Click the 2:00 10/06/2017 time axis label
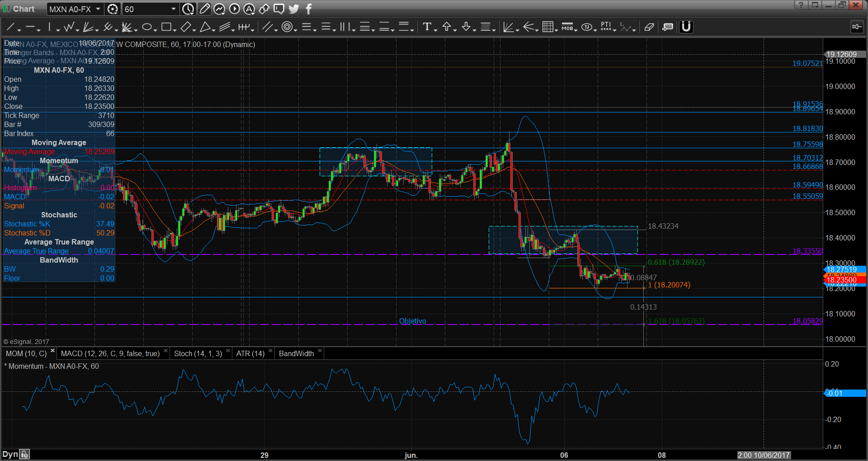Image resolution: width=868 pixels, height=461 pixels. click(764, 455)
